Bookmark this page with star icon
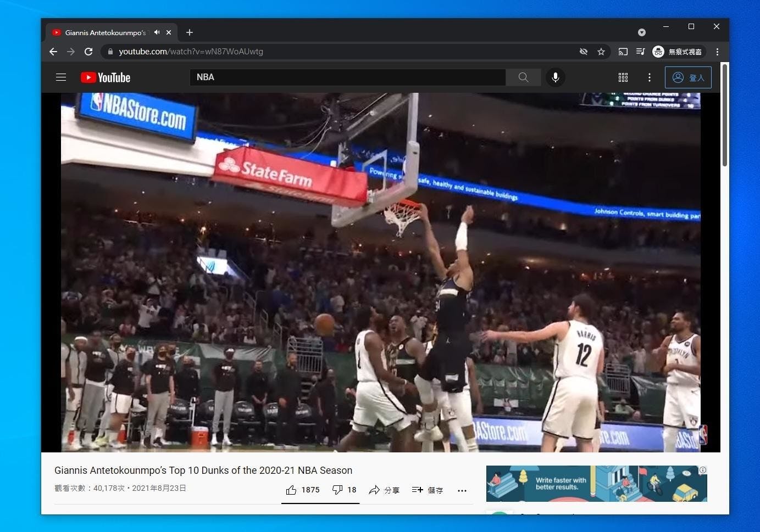760x532 pixels. 601,52
